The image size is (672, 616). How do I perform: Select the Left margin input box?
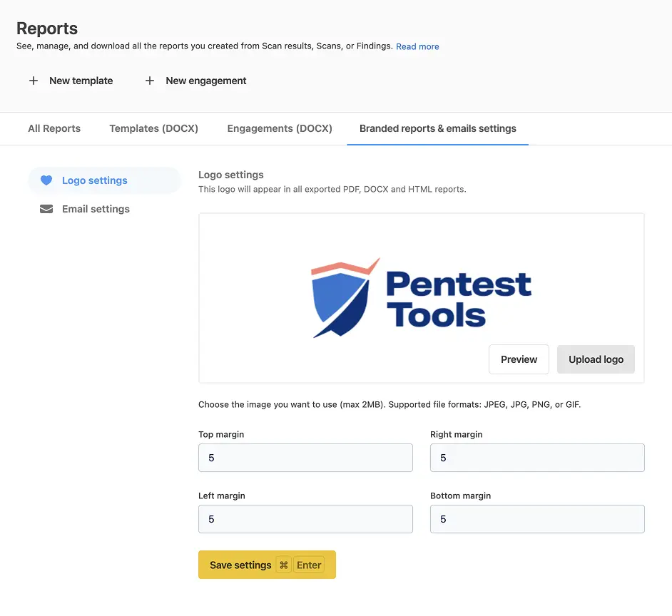(305, 519)
